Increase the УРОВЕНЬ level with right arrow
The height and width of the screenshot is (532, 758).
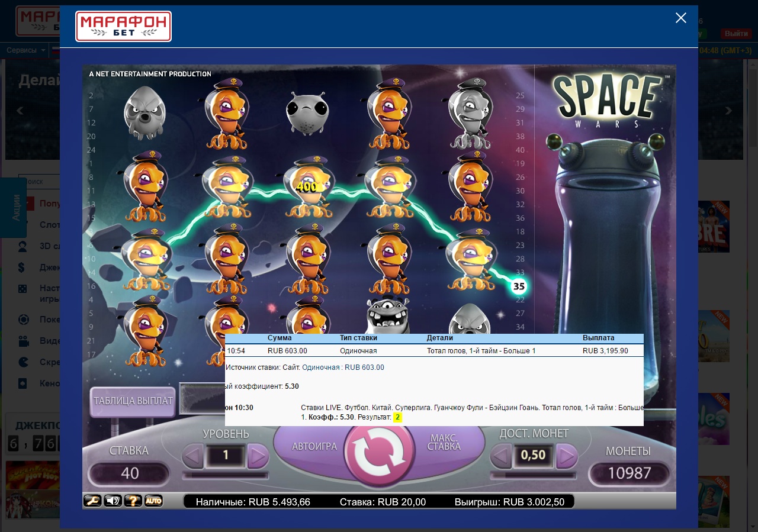(x=258, y=456)
